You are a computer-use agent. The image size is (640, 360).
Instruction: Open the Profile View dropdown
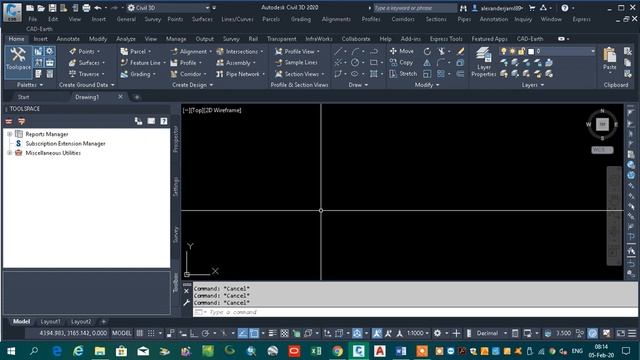(298, 51)
